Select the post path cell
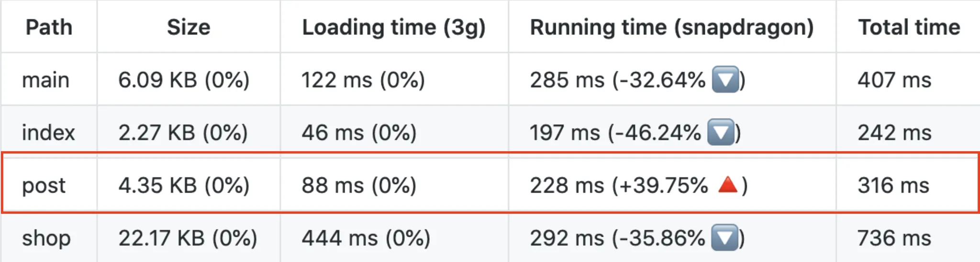 tap(44, 186)
